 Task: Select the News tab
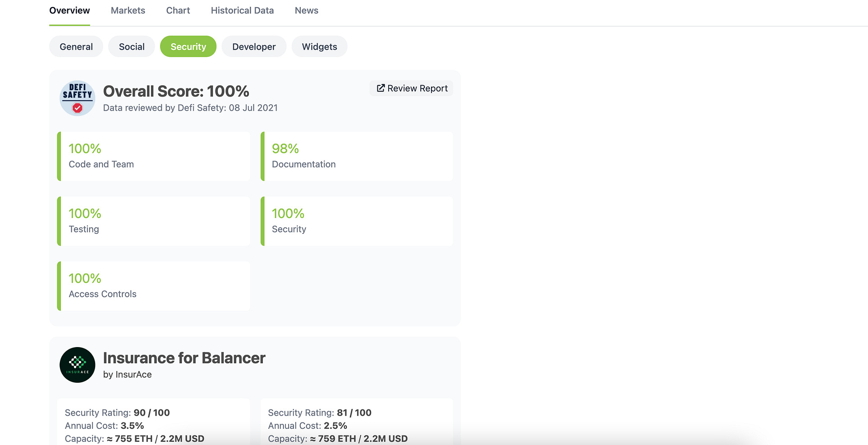[x=307, y=10]
